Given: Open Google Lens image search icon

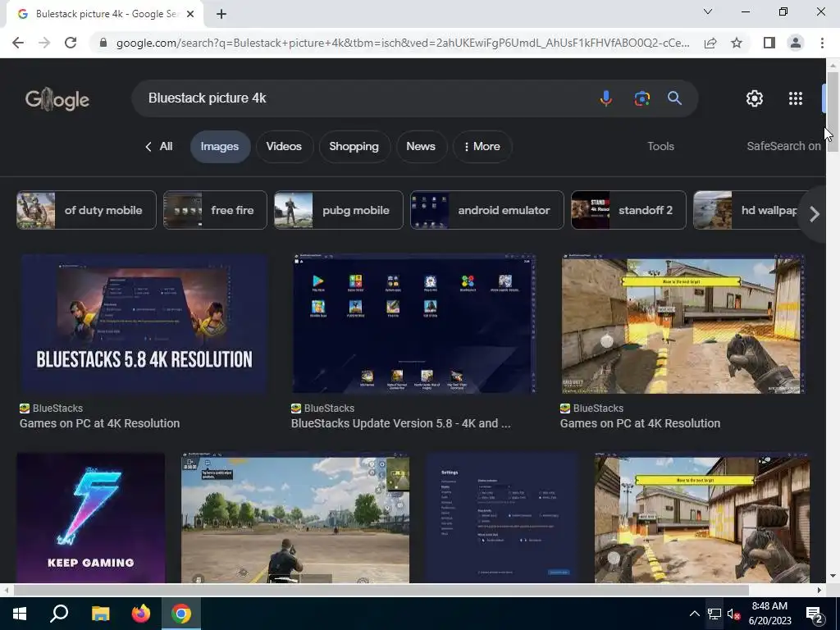Looking at the screenshot, I should click(x=641, y=98).
